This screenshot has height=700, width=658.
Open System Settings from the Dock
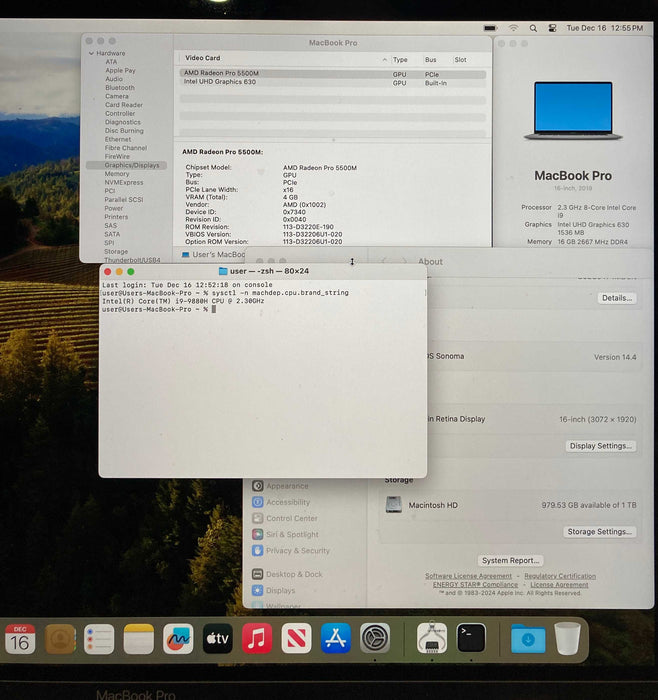tap(375, 639)
